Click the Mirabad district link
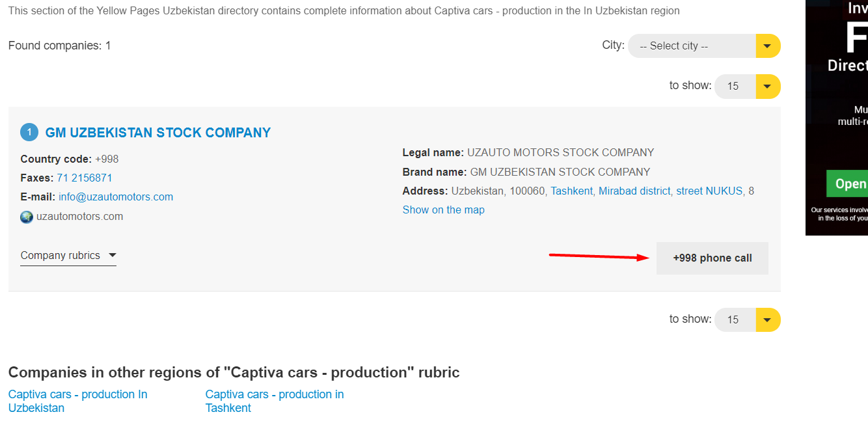The image size is (868, 436). point(634,191)
